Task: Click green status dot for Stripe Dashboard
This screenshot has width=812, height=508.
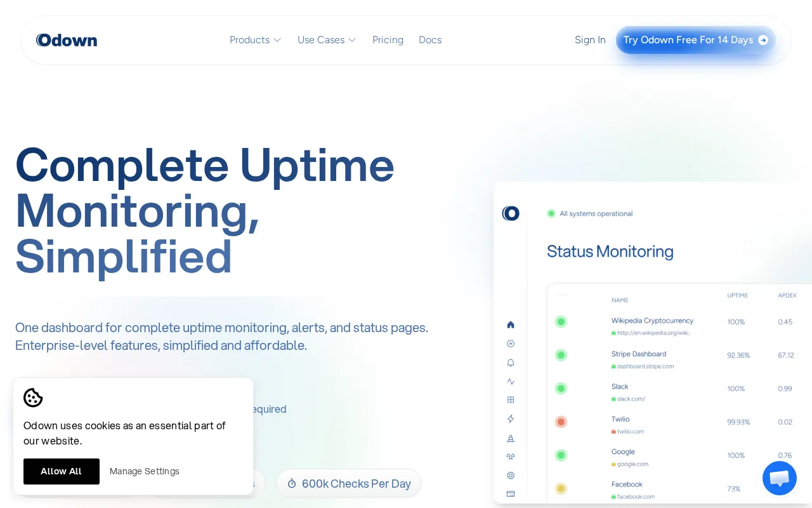Action: (561, 355)
